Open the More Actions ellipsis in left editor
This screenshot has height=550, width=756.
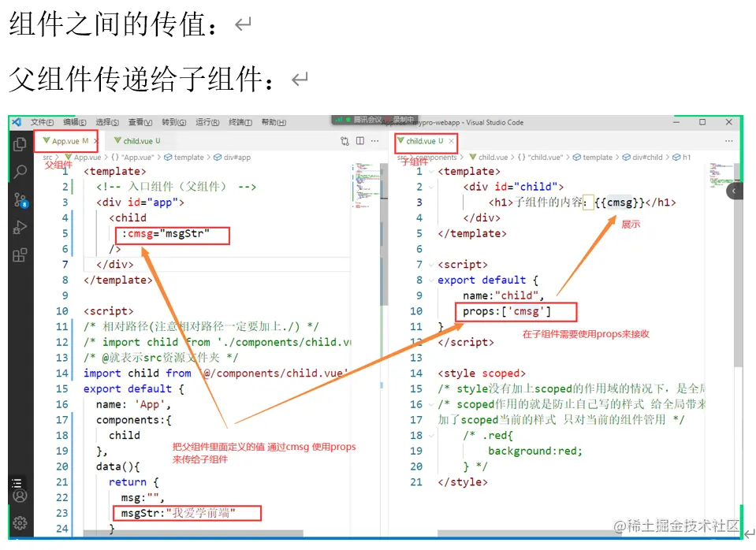click(x=373, y=140)
